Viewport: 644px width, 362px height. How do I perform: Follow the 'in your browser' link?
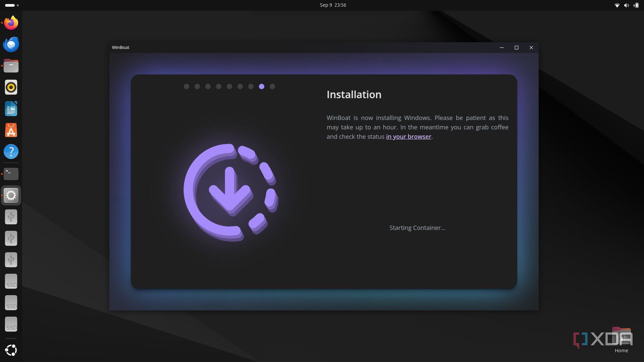[409, 137]
